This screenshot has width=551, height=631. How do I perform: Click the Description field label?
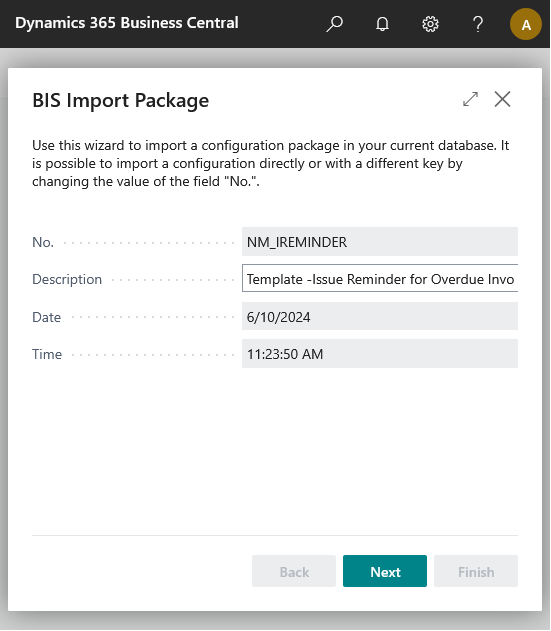click(x=67, y=279)
